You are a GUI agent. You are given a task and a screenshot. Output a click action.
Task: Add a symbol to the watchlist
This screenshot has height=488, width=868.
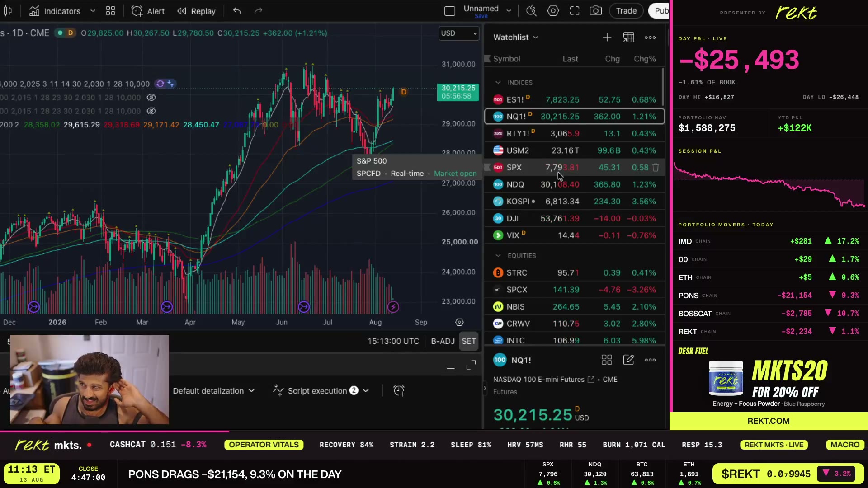(x=607, y=37)
